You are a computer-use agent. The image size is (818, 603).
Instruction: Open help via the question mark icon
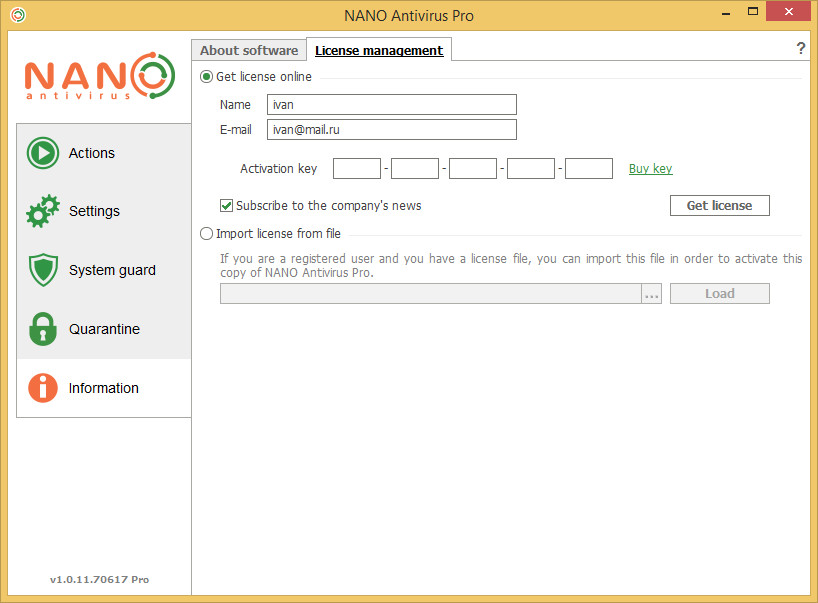pyautogui.click(x=801, y=49)
